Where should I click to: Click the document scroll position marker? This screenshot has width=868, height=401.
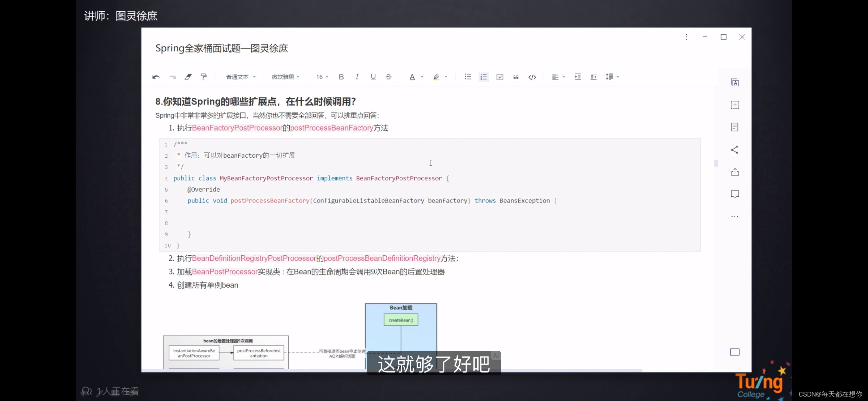716,163
